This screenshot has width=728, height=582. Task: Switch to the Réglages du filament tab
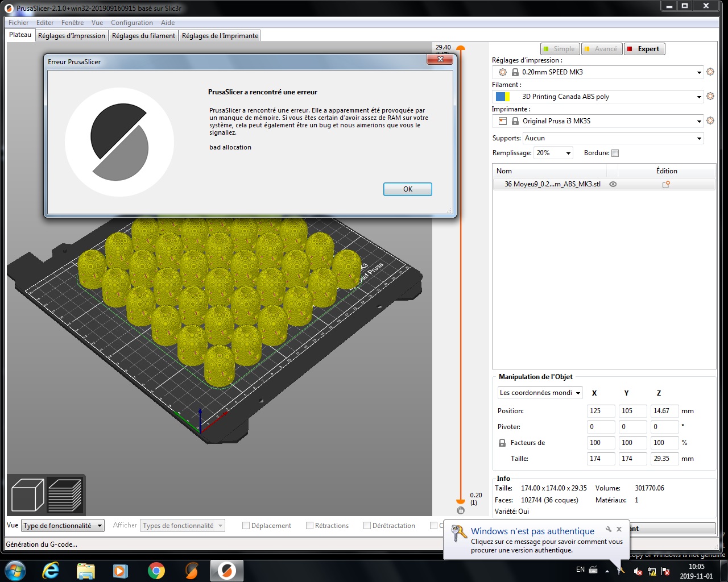click(x=143, y=36)
